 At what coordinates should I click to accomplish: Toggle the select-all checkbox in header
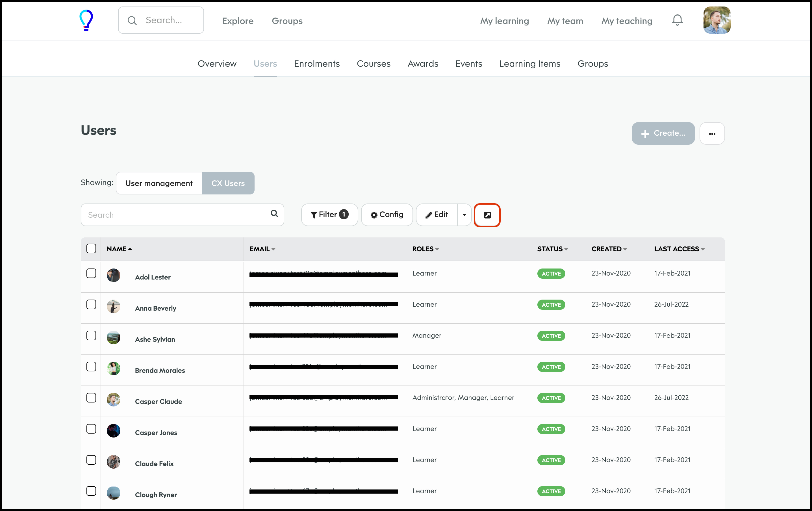coord(91,249)
